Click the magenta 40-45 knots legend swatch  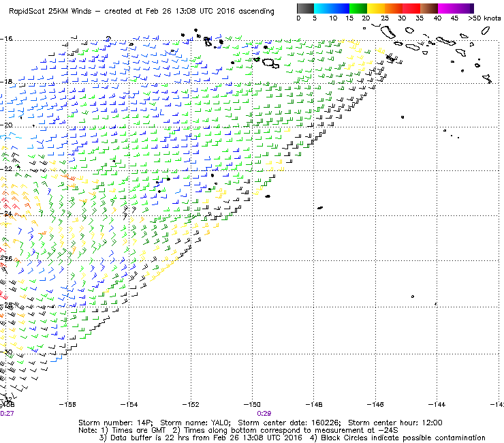click(447, 8)
